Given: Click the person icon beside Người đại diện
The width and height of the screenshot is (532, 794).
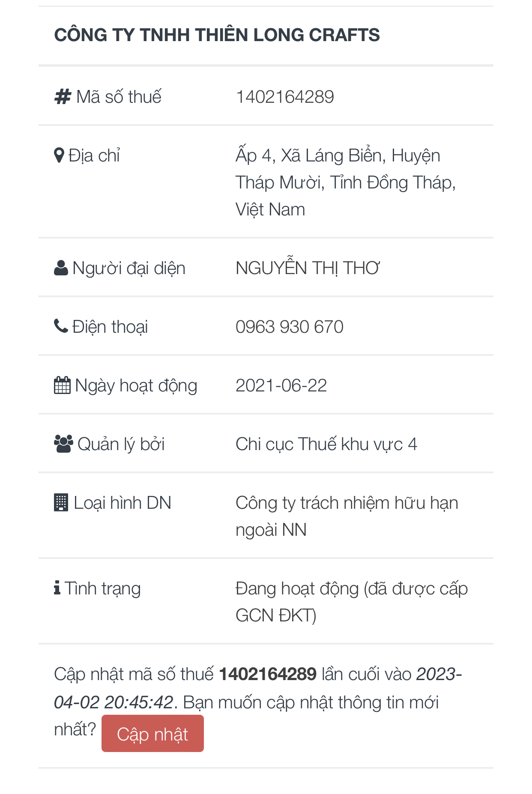Looking at the screenshot, I should pyautogui.click(x=61, y=268).
